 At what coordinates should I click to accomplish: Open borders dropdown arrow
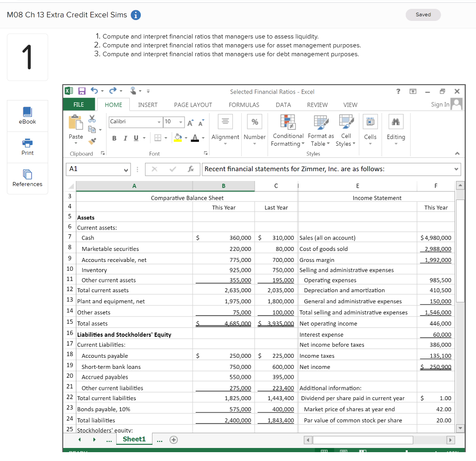[x=166, y=138]
